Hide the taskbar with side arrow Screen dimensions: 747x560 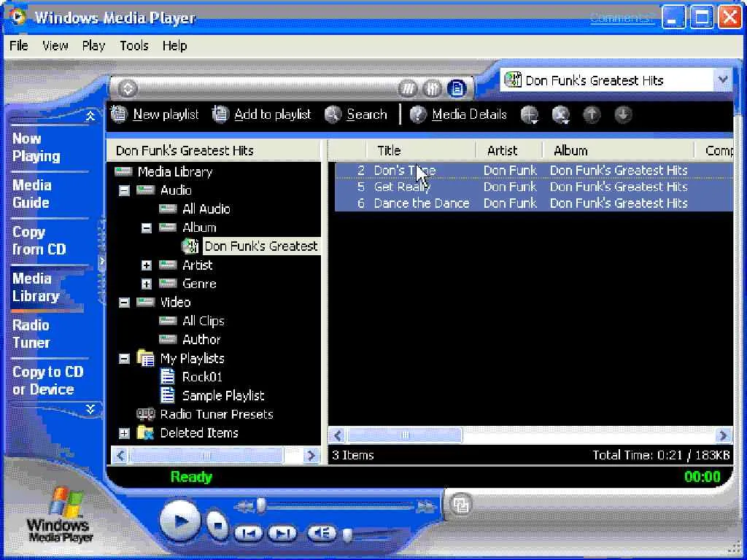coord(101,261)
